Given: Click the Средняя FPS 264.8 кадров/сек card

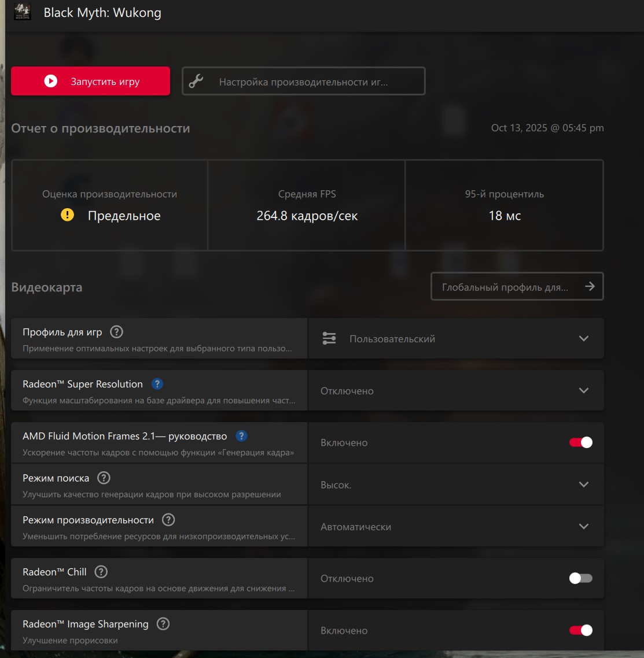Looking at the screenshot, I should coord(307,205).
